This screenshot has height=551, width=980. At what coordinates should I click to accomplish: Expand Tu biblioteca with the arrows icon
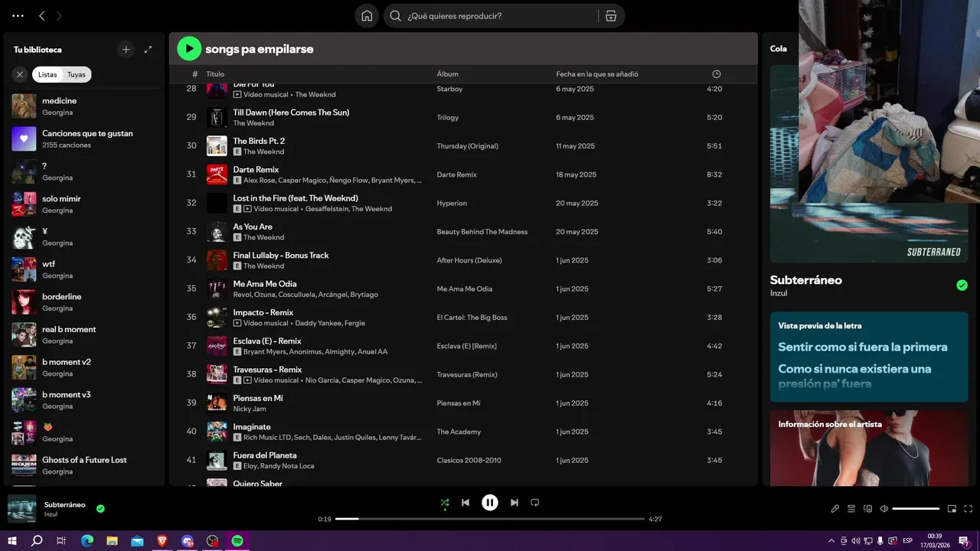point(148,49)
